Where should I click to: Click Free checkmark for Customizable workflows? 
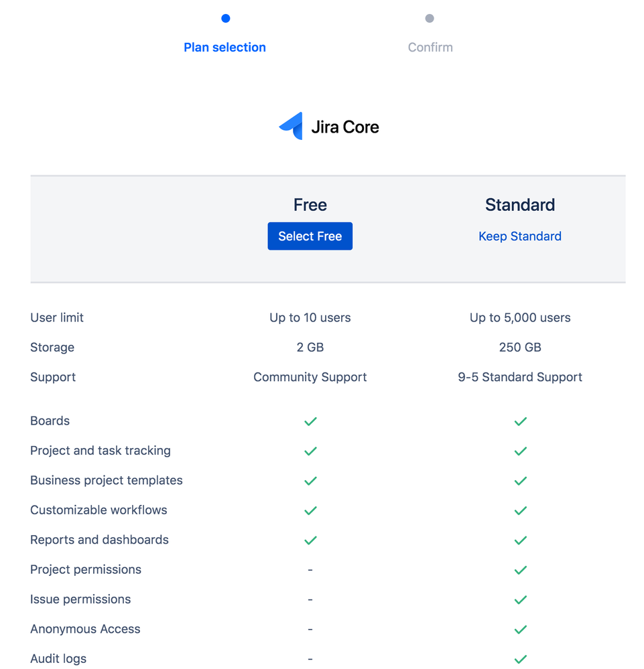point(310,511)
